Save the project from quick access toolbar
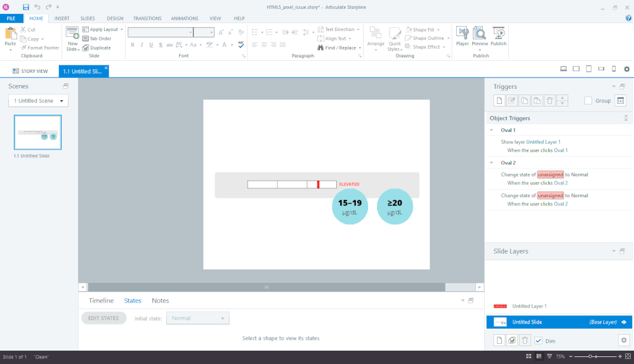Image resolution: width=634 pixels, height=364 pixels. tap(26, 7)
